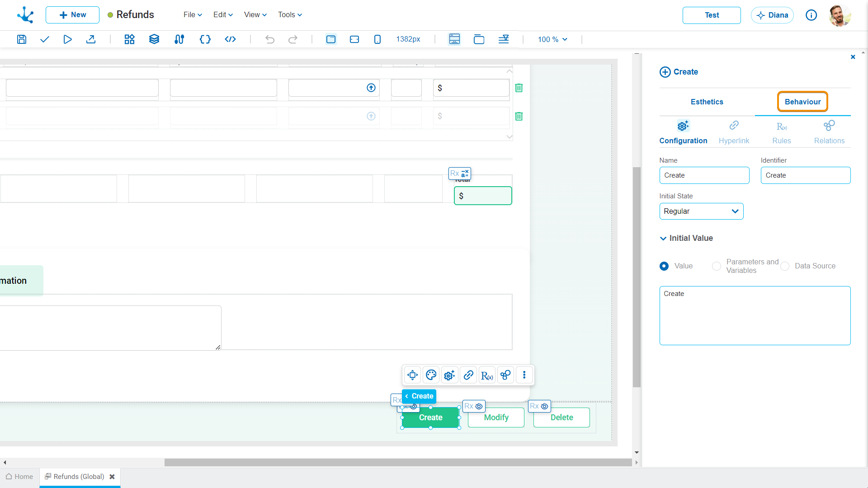The height and width of the screenshot is (488, 868).
Task: Switch to mobile phone viewport icon
Action: pos(377,39)
